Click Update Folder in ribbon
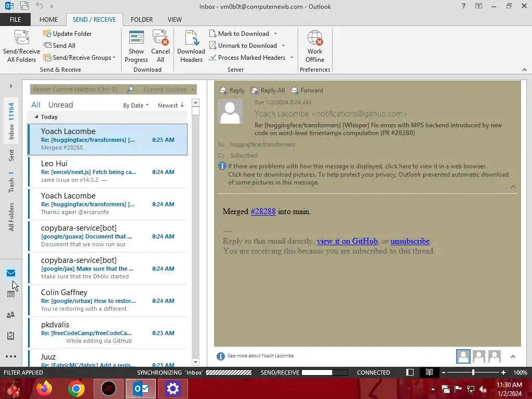The height and width of the screenshot is (399, 532). point(68,34)
